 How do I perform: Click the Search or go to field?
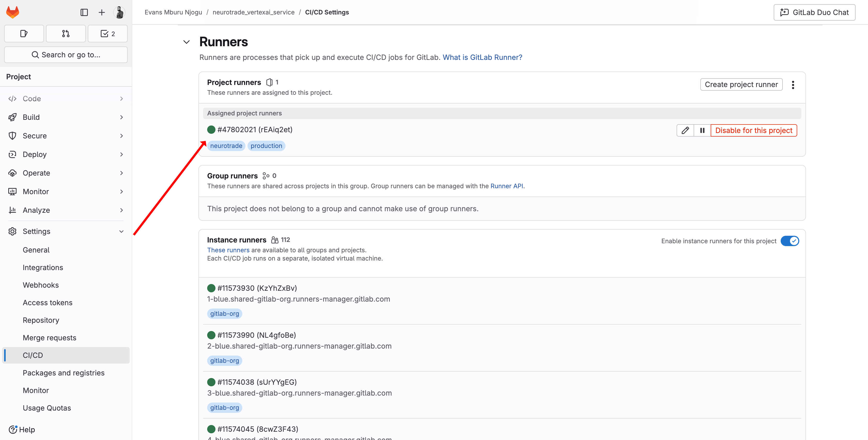coord(66,54)
